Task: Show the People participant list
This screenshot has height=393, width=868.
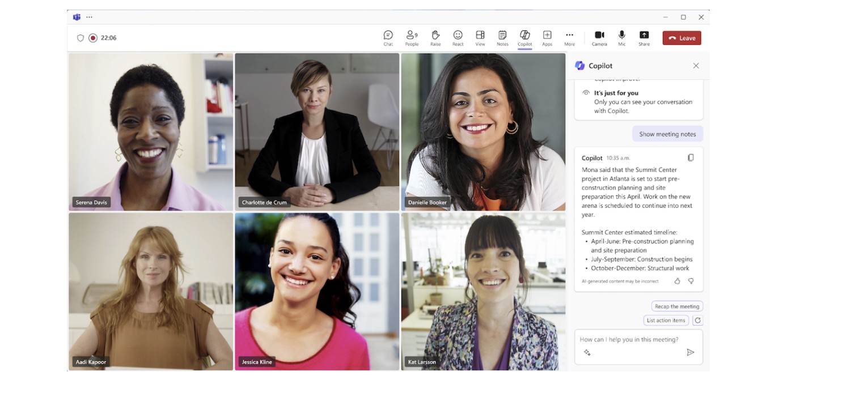Action: pyautogui.click(x=412, y=37)
